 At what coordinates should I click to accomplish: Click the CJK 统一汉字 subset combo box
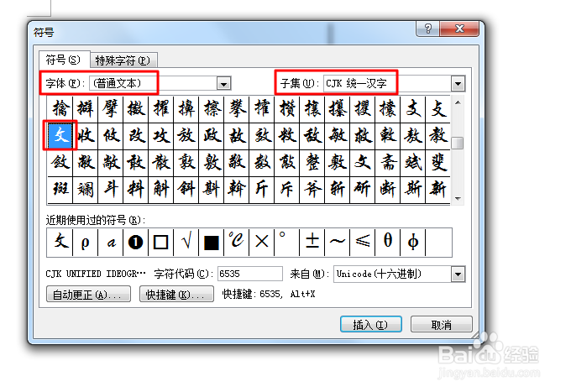click(395, 84)
